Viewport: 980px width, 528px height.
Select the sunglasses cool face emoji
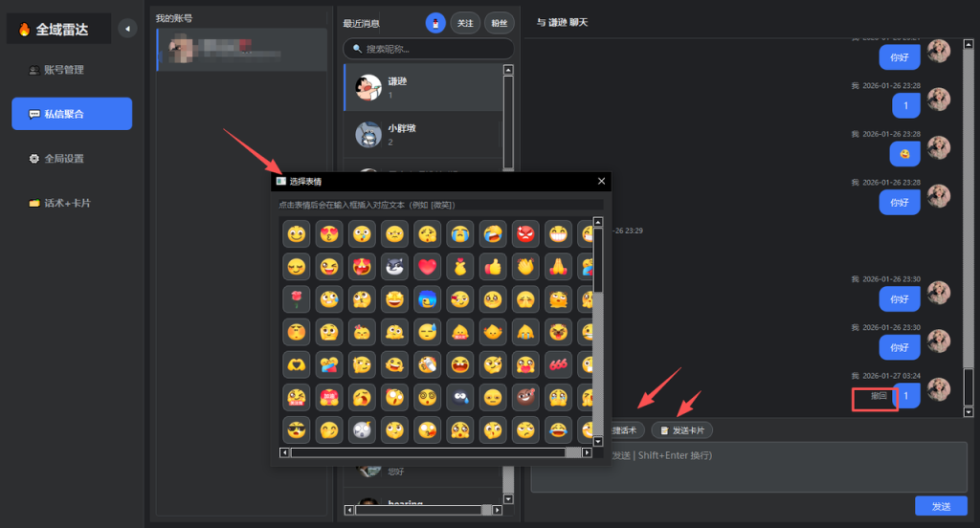pos(297,429)
